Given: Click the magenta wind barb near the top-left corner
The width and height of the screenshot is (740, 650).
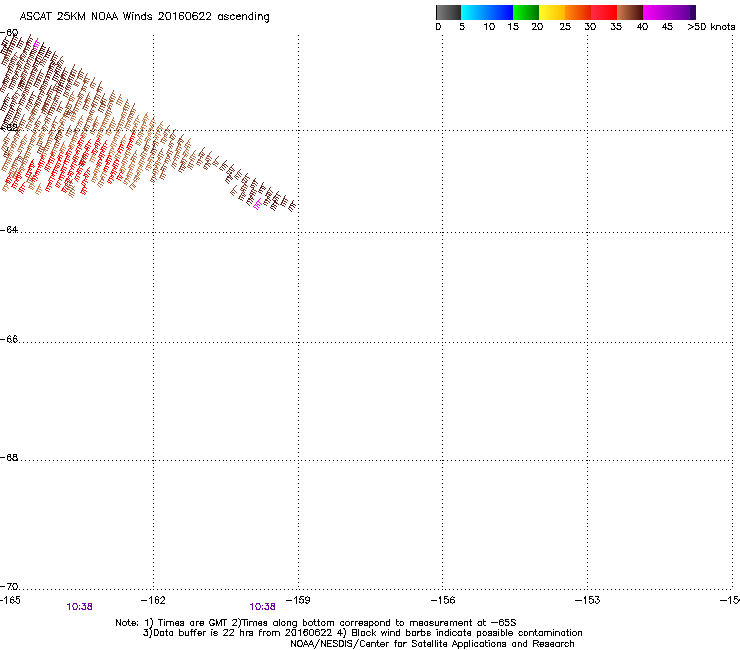Looking at the screenshot, I should 36,44.
